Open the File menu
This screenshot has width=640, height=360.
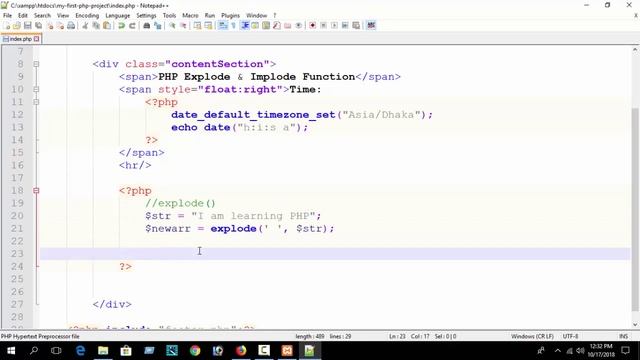click(x=7, y=16)
